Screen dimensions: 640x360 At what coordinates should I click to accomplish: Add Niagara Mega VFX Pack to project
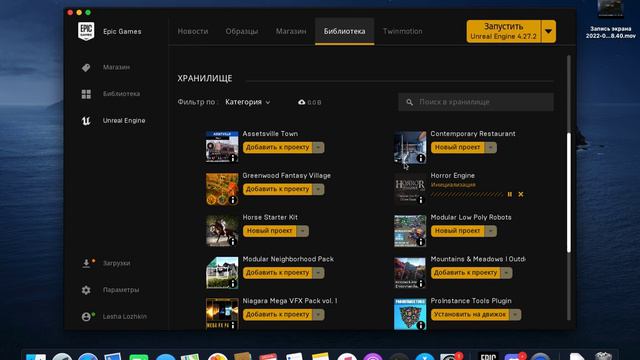point(278,314)
